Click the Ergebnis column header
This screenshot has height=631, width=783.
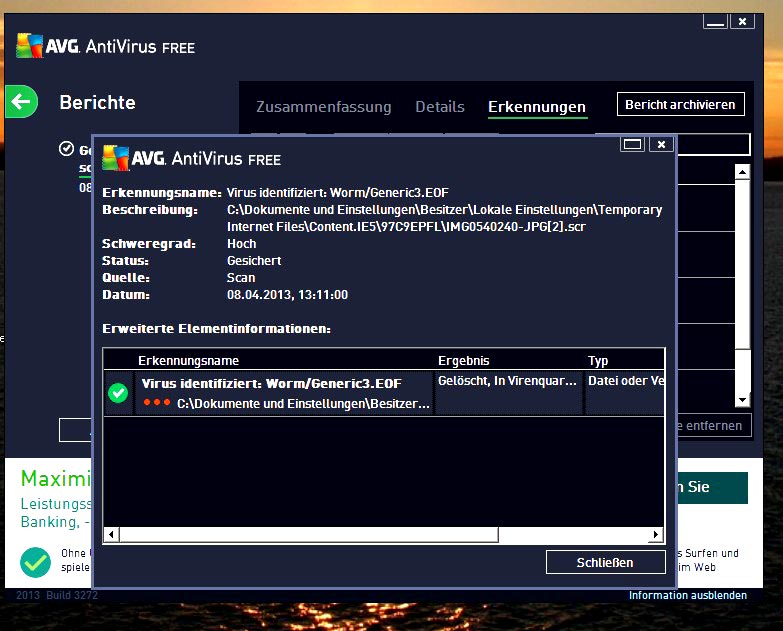464,360
